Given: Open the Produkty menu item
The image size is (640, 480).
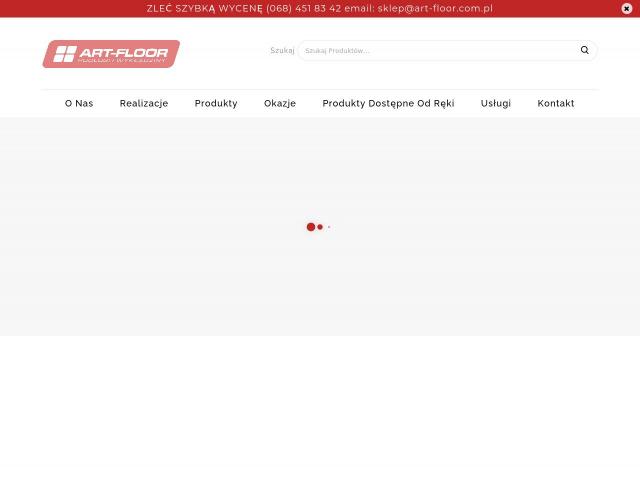Looking at the screenshot, I should pos(216,103).
